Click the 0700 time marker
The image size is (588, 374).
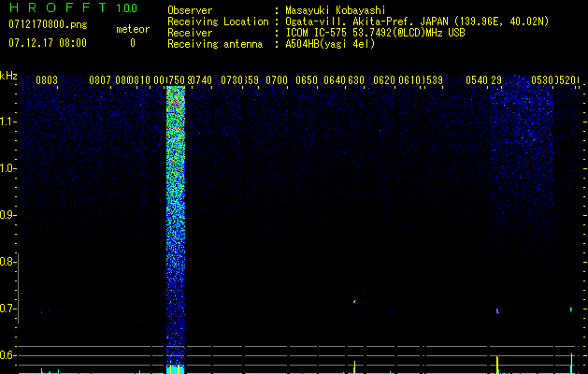tap(277, 80)
